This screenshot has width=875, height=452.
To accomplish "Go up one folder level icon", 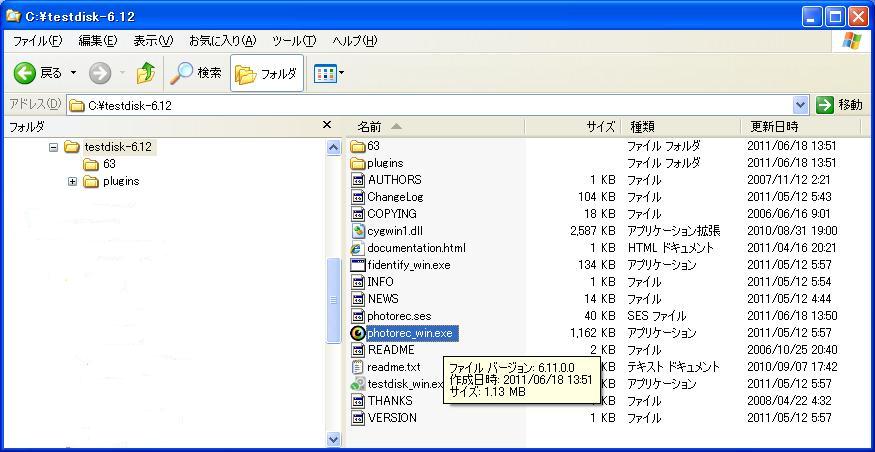I will pyautogui.click(x=146, y=73).
